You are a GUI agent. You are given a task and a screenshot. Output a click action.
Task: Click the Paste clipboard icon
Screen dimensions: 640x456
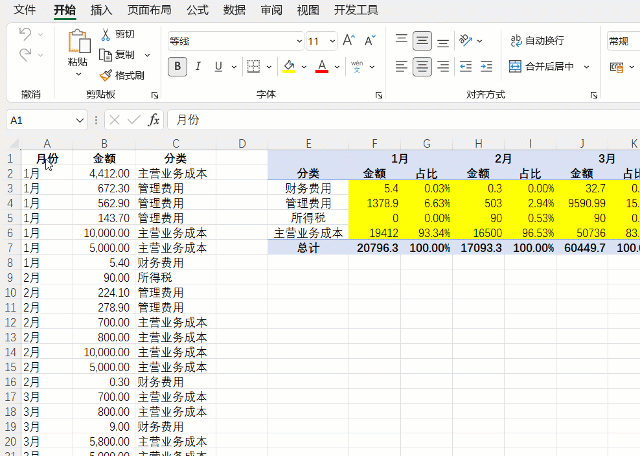coord(78,43)
